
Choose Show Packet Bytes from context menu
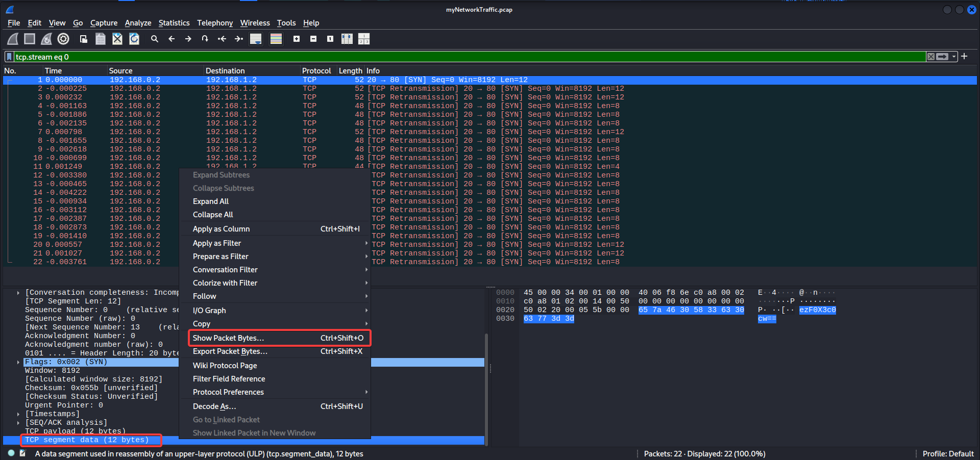point(275,338)
